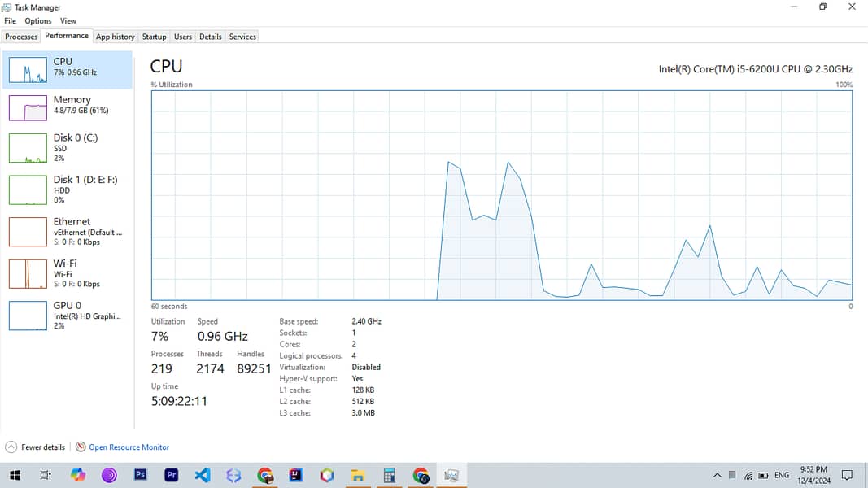
Task: Switch to the Processes tab
Action: point(21,37)
